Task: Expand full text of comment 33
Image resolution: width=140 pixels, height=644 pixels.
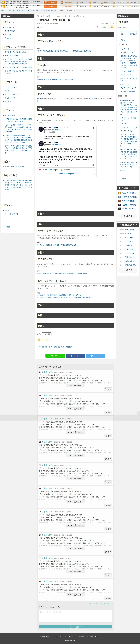Action: [x=75, y=478]
